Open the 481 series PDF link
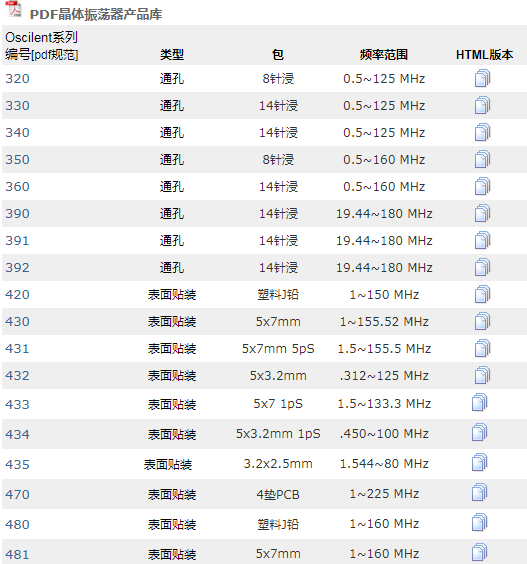The width and height of the screenshot is (527, 564). pos(17,554)
